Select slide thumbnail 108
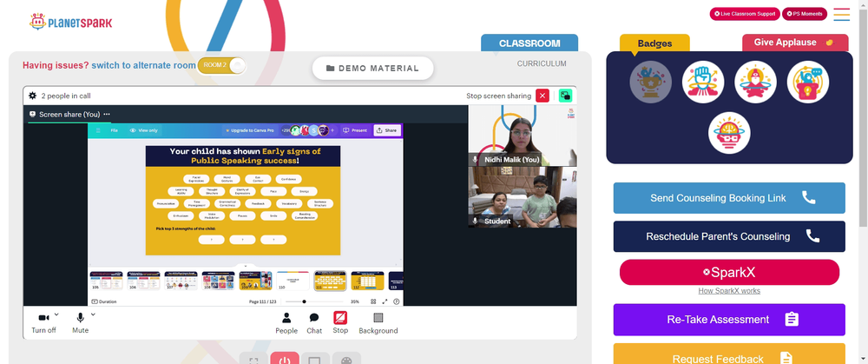Screen dimensions: 868x364 (x=218, y=281)
